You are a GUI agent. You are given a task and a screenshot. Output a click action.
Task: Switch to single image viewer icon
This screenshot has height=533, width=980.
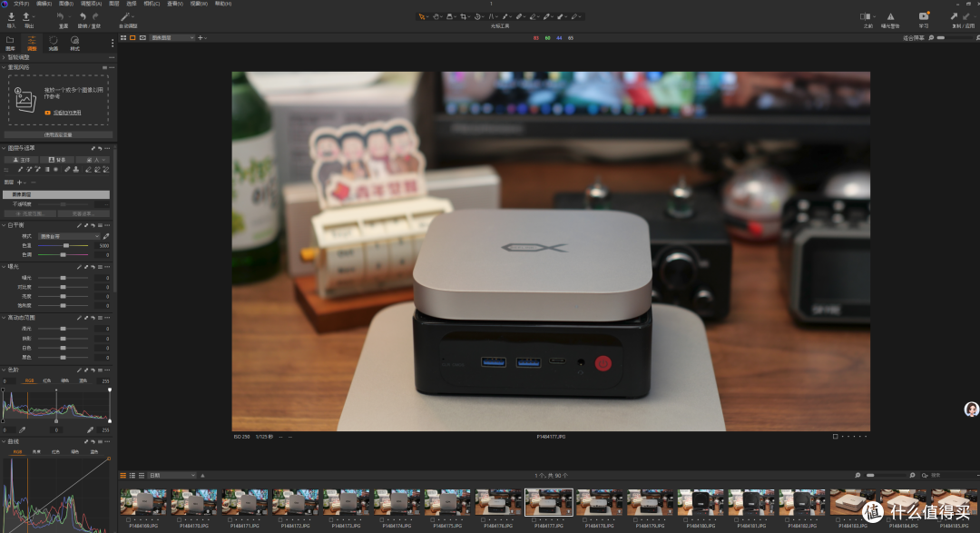pos(132,38)
